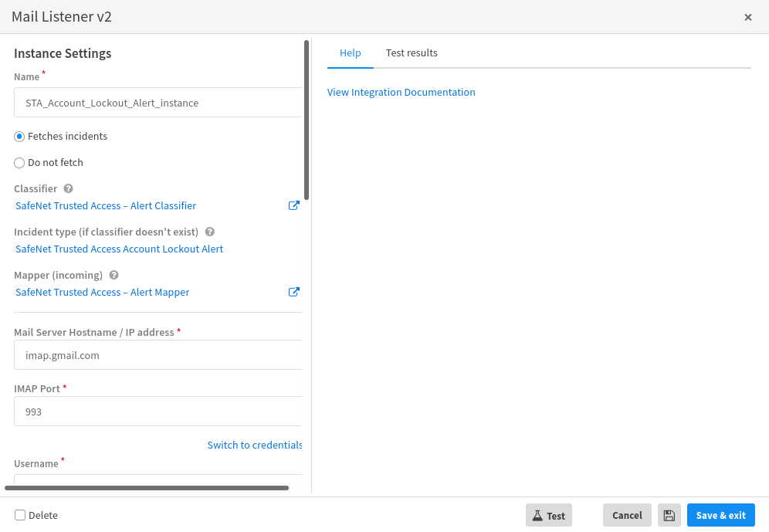Click the Classifier help question-mark icon
The image size is (769, 532).
point(68,188)
